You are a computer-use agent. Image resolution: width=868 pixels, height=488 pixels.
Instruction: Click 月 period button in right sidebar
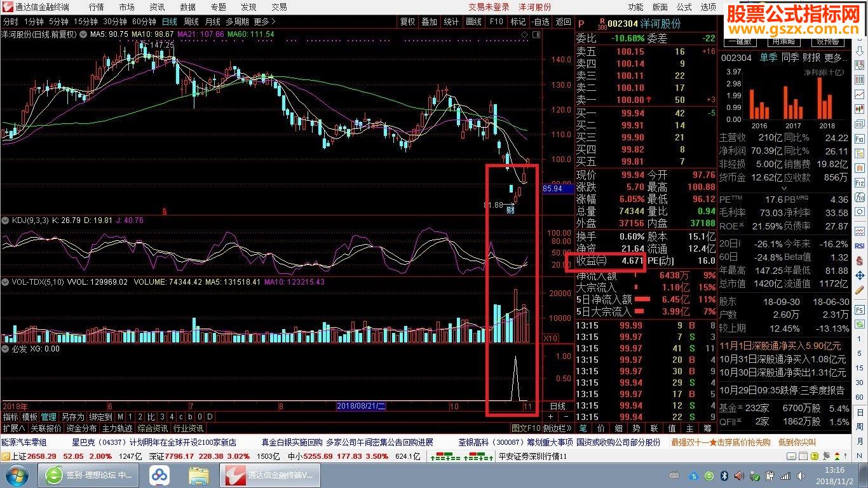[860, 441]
